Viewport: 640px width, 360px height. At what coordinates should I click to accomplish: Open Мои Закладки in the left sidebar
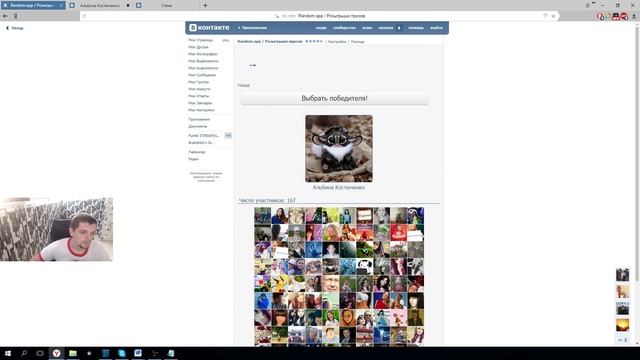[200, 103]
